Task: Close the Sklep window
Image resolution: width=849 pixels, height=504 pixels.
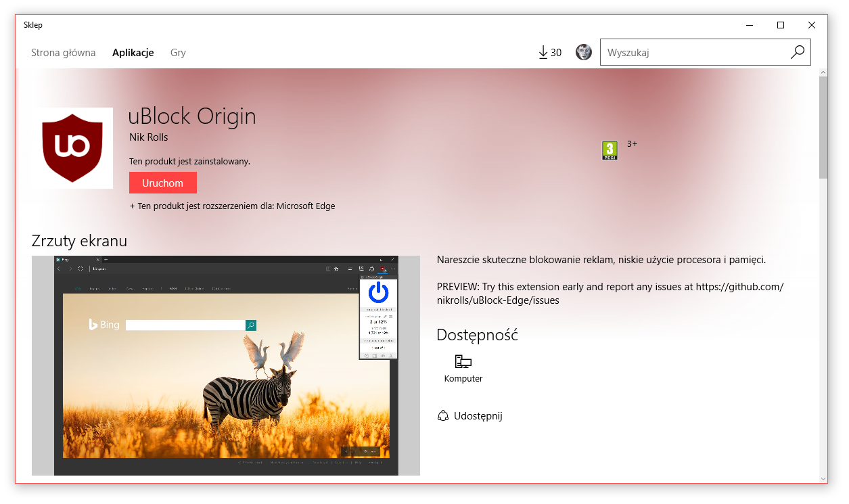Action: click(x=812, y=25)
